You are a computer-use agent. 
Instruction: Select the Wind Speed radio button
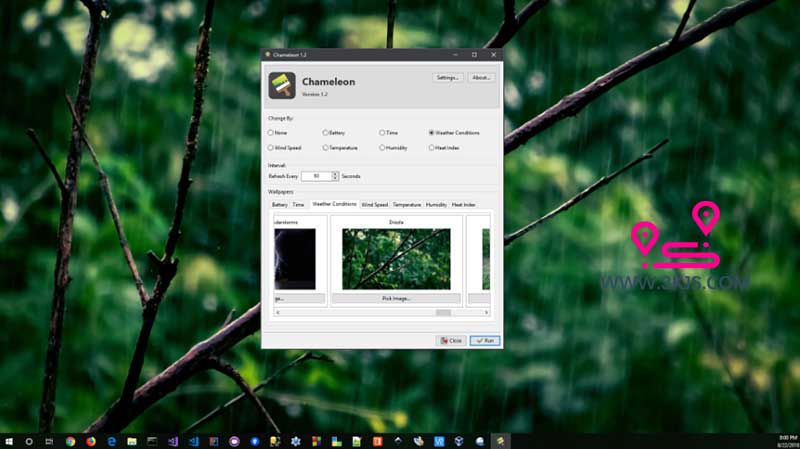271,147
